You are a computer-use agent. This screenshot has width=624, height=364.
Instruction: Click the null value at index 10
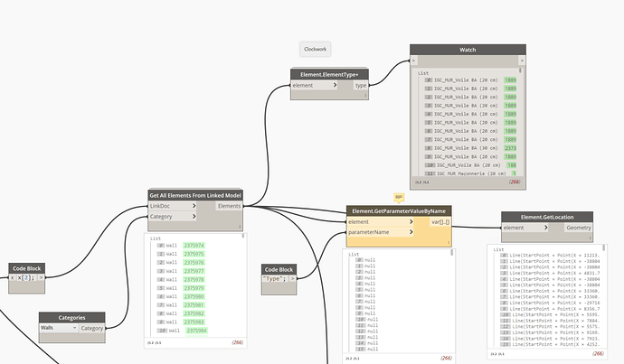[373, 319]
